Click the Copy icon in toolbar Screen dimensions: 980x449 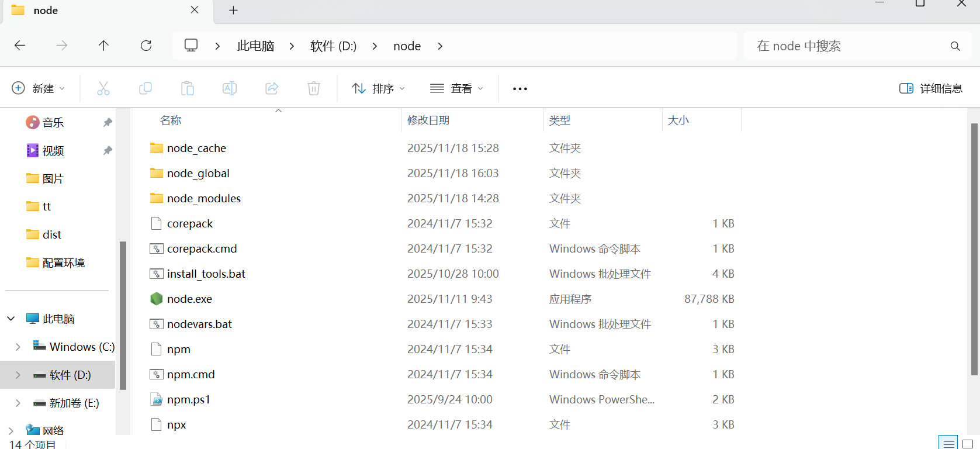[146, 88]
